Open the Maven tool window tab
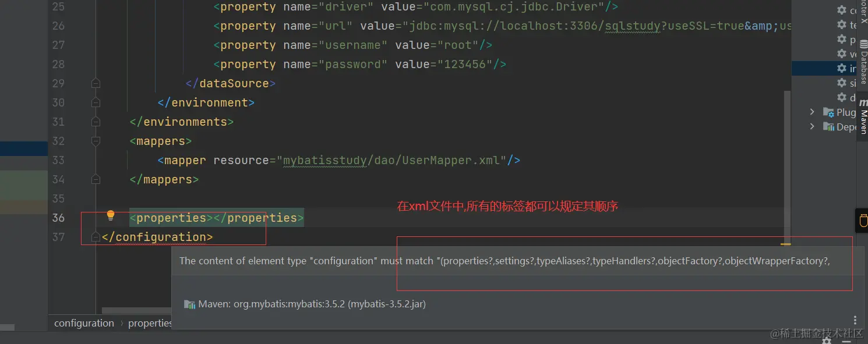Viewport: 868px width, 344px height. pos(863,116)
